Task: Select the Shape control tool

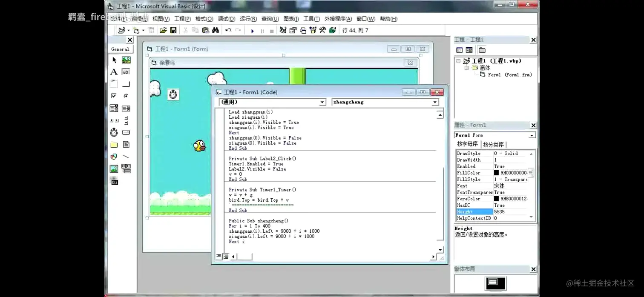Action: coord(114,157)
